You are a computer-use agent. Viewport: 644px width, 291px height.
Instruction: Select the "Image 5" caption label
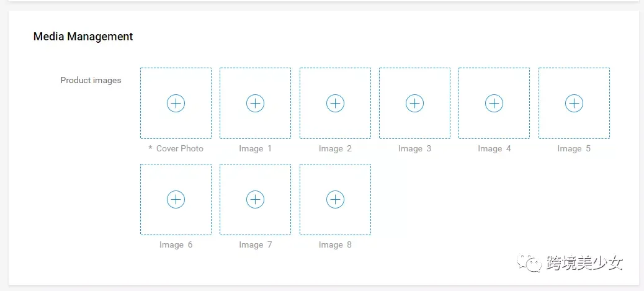574,148
